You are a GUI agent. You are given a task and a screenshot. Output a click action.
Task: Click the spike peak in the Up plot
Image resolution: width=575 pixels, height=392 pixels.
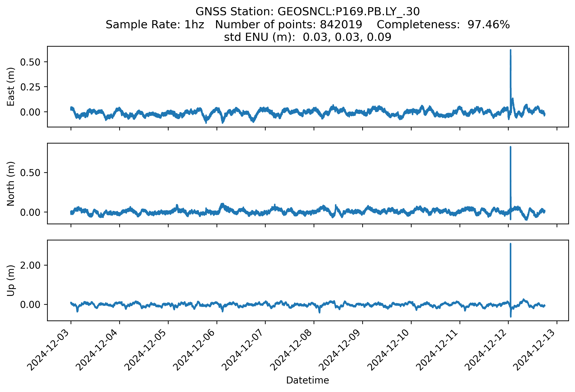[x=510, y=244]
